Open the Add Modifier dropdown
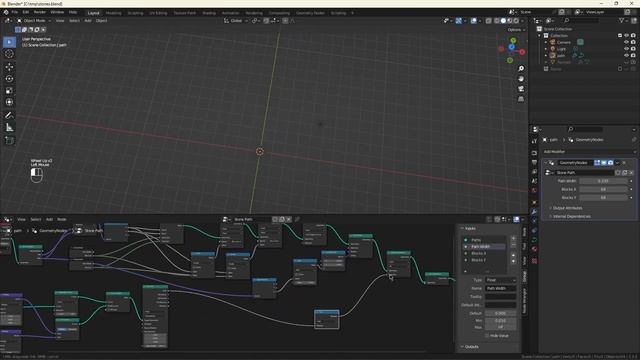640x360 pixels. (589, 151)
